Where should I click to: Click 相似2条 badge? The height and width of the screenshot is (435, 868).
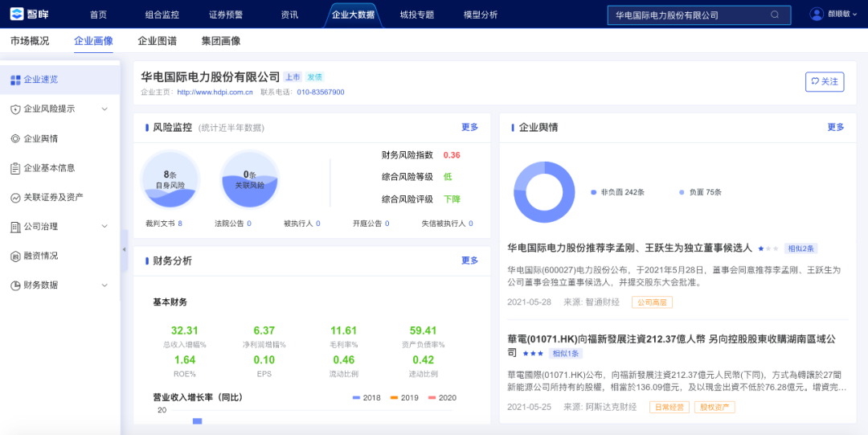pyautogui.click(x=800, y=248)
